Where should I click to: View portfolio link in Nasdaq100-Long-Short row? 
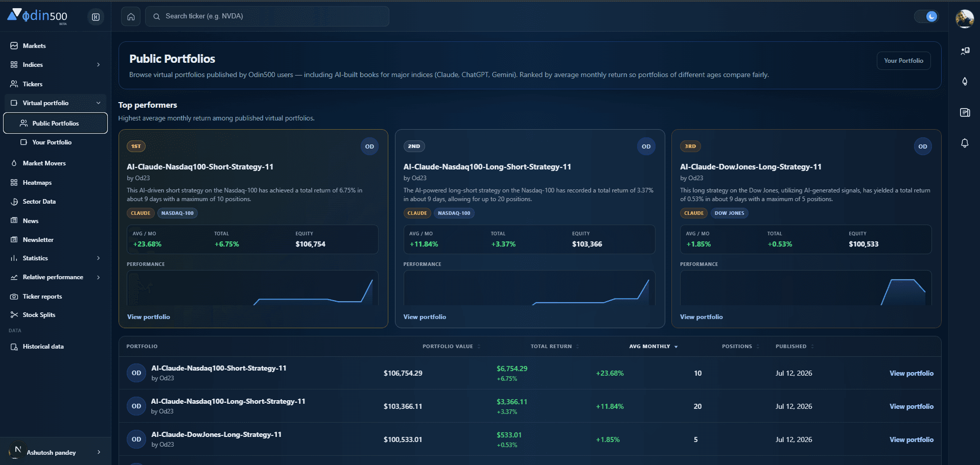click(911, 406)
